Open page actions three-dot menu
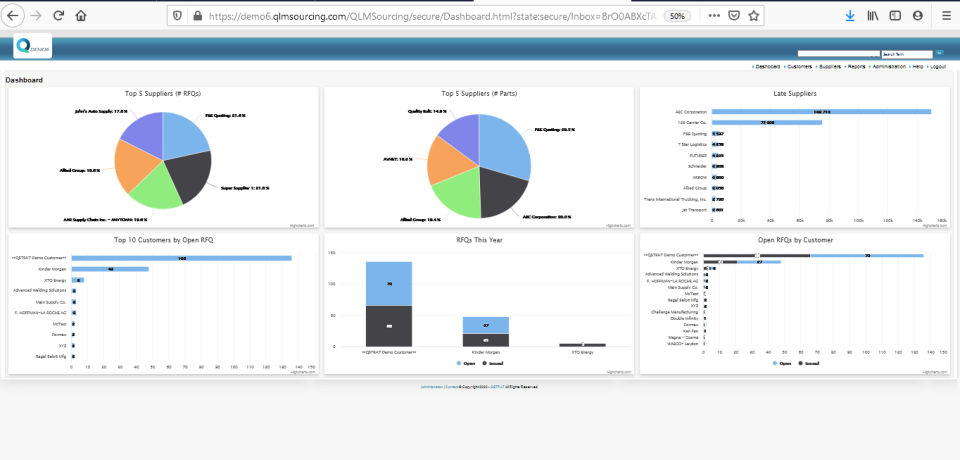 coord(714,16)
